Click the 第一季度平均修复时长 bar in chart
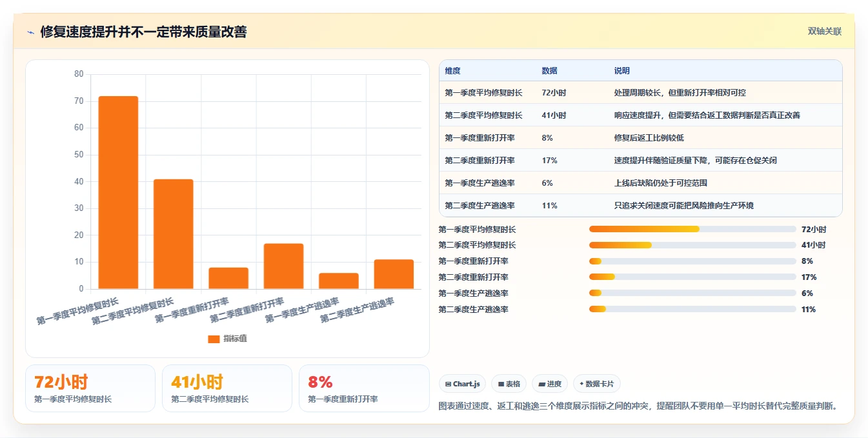 coord(118,192)
